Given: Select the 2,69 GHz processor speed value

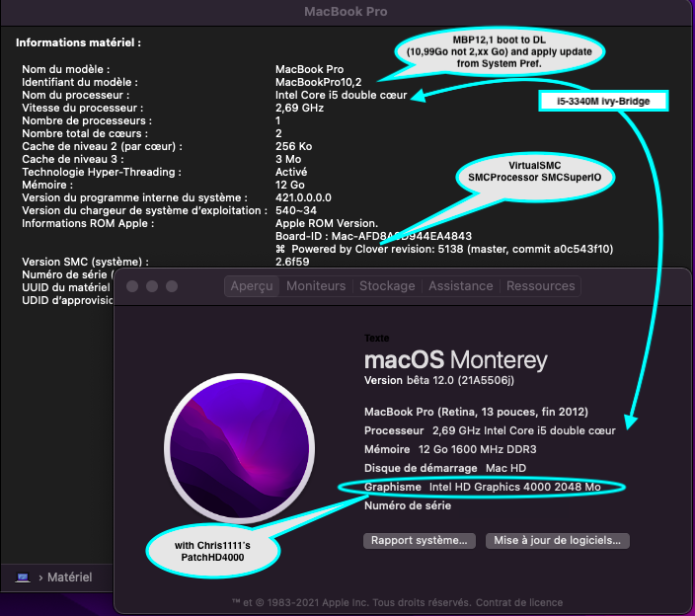Looking at the screenshot, I should pyautogui.click(x=299, y=109).
